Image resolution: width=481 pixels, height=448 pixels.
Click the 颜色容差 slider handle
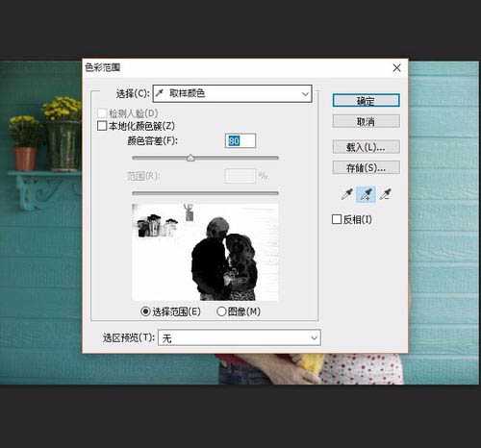[190, 158]
